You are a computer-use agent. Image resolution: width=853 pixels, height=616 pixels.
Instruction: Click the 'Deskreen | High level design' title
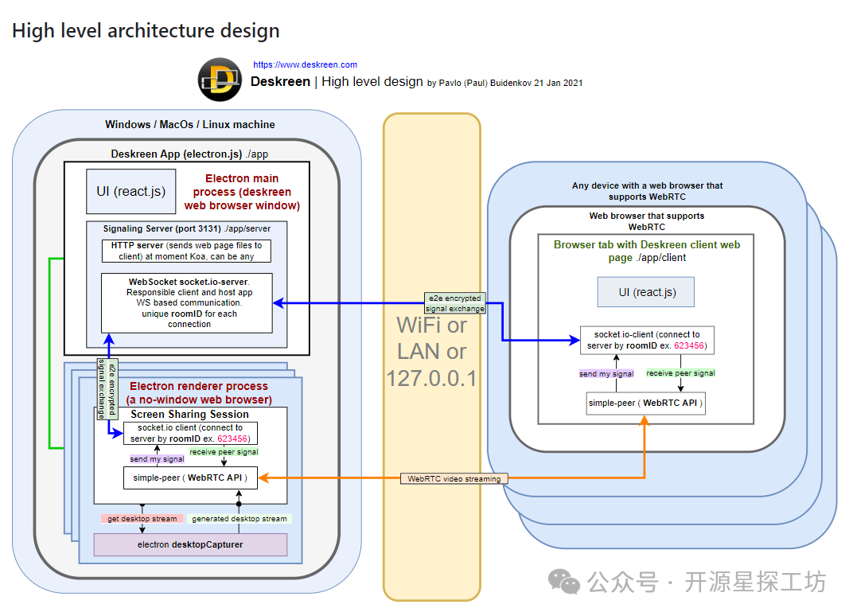click(x=337, y=82)
